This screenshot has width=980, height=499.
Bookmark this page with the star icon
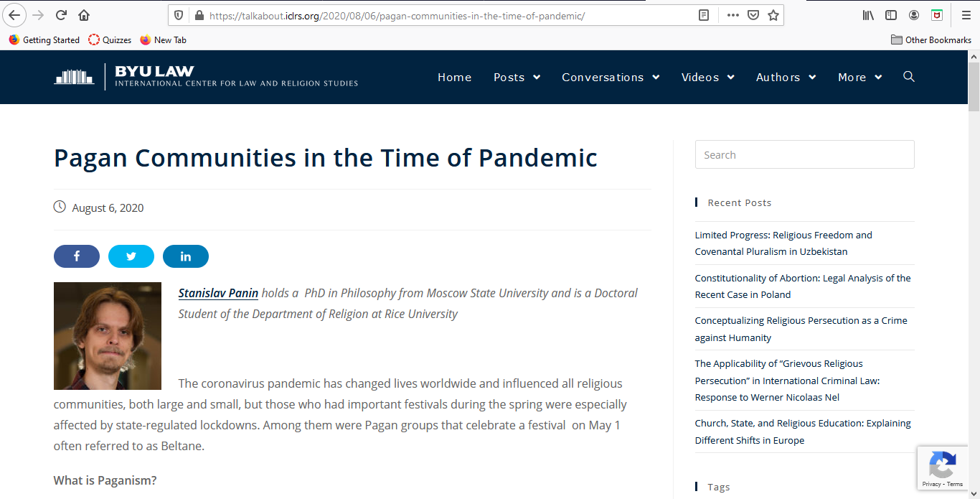tap(773, 15)
